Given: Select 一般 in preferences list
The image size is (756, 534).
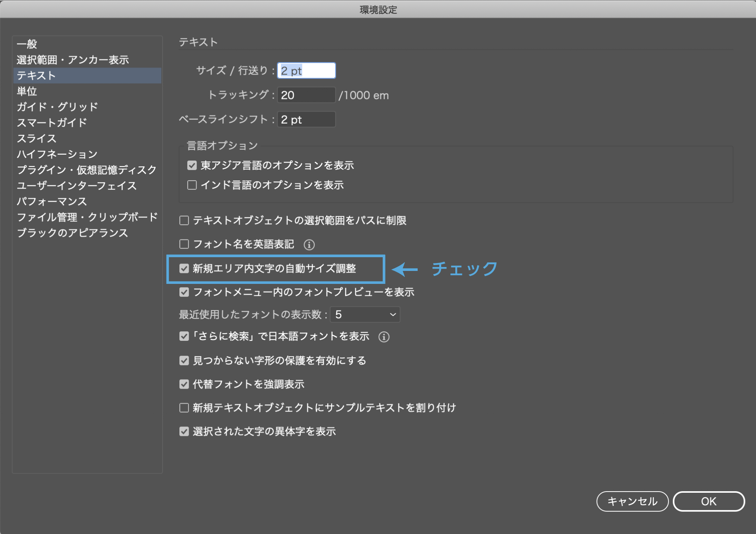Looking at the screenshot, I should tap(87, 44).
